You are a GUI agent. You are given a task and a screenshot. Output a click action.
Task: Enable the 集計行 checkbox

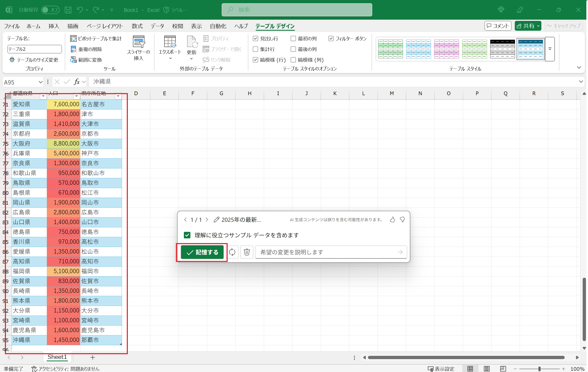point(255,49)
